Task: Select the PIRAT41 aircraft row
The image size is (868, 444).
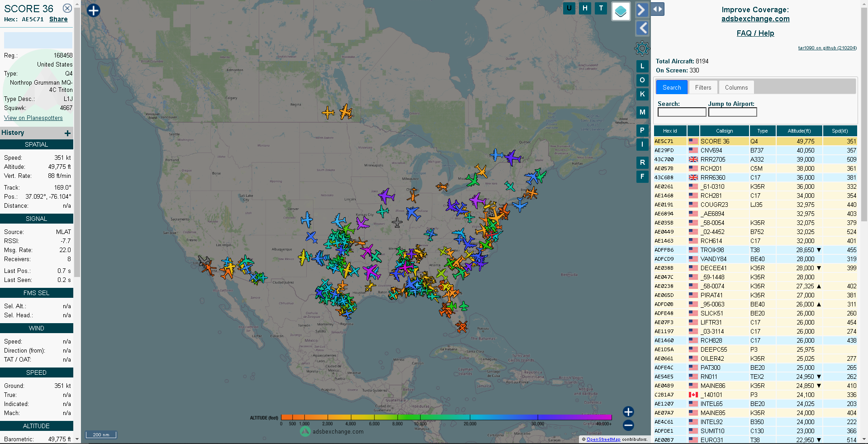Action: coord(755,295)
